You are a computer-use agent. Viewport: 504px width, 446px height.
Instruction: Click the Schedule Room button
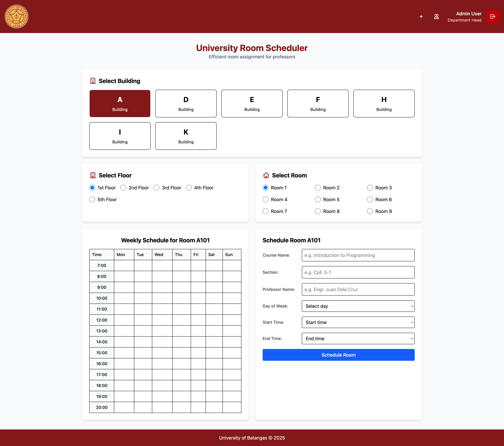point(338,355)
